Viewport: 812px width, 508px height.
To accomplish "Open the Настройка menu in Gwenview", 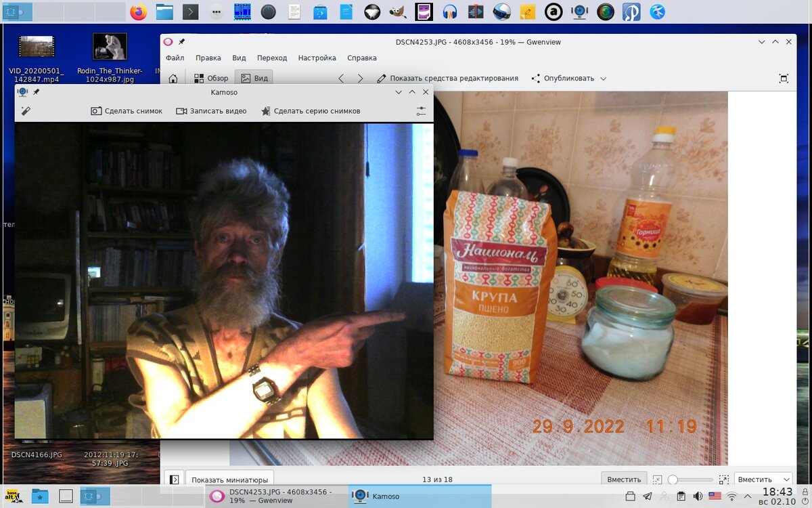I will (x=317, y=58).
